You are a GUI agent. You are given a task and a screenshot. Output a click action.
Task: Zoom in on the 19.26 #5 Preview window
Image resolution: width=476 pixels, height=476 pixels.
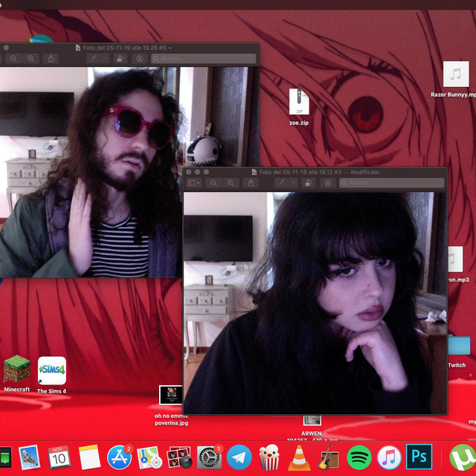click(30, 59)
